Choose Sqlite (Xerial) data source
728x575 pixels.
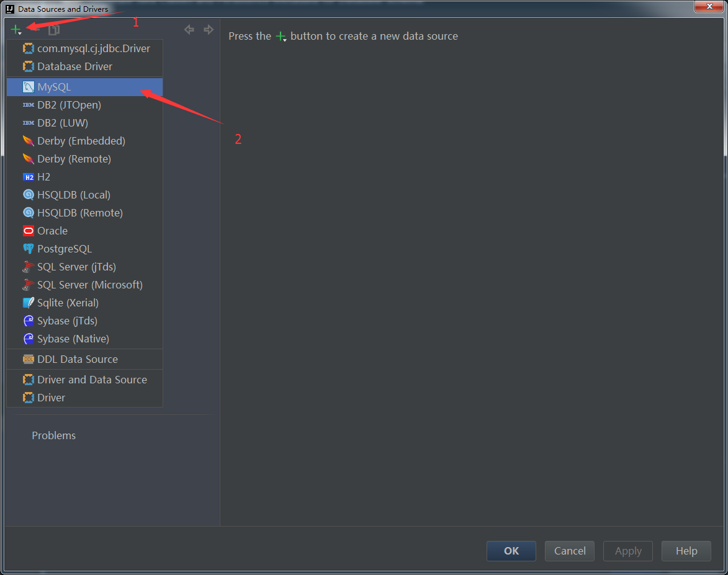pos(85,303)
